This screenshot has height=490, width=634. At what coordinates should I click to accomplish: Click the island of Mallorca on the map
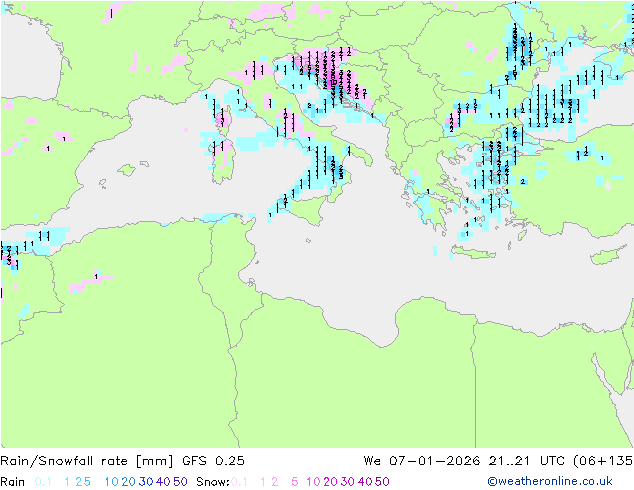[127, 170]
